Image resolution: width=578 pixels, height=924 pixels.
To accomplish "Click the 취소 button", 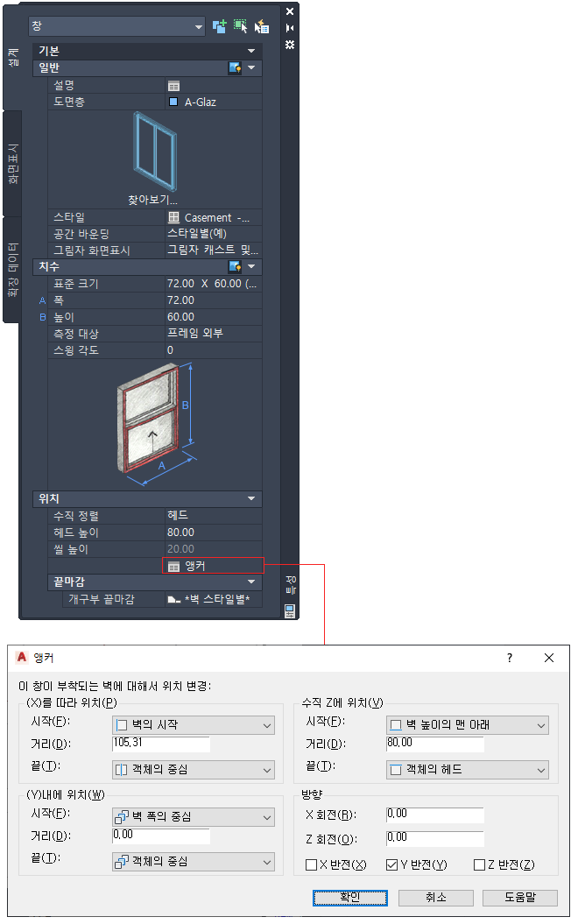I will (436, 898).
